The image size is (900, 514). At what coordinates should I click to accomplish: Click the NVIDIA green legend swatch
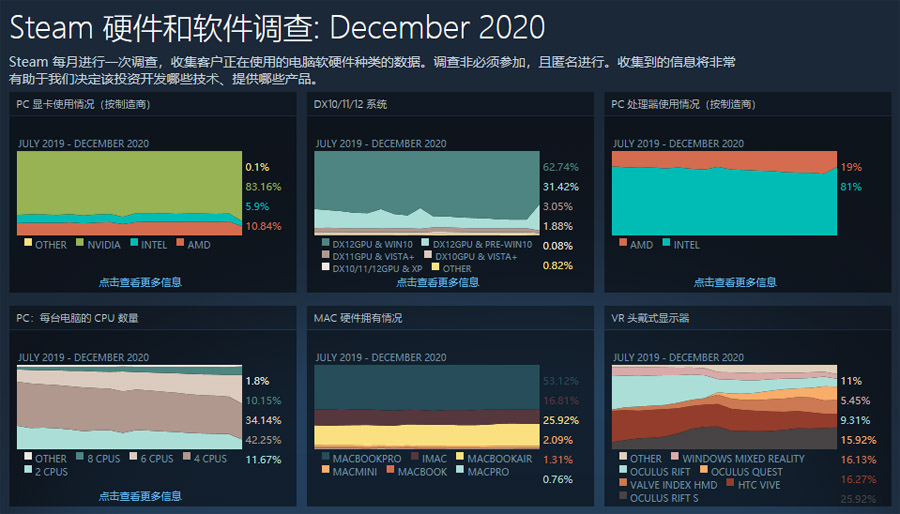[x=80, y=242]
